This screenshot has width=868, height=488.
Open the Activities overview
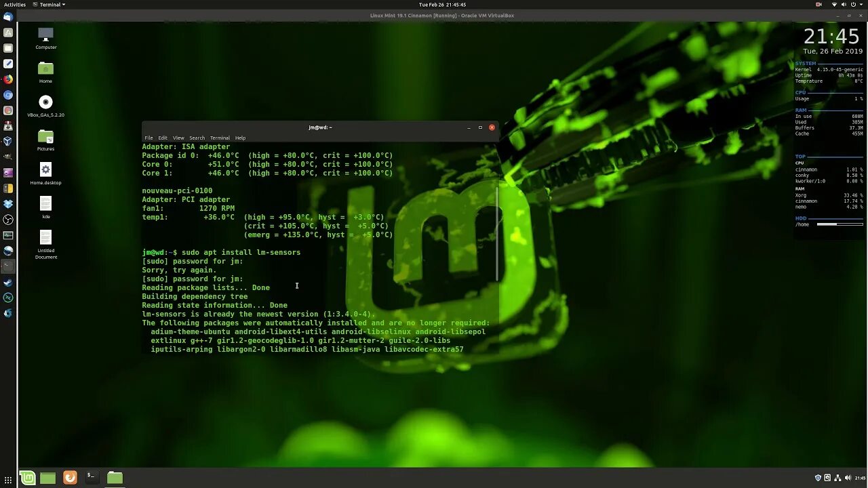15,4
